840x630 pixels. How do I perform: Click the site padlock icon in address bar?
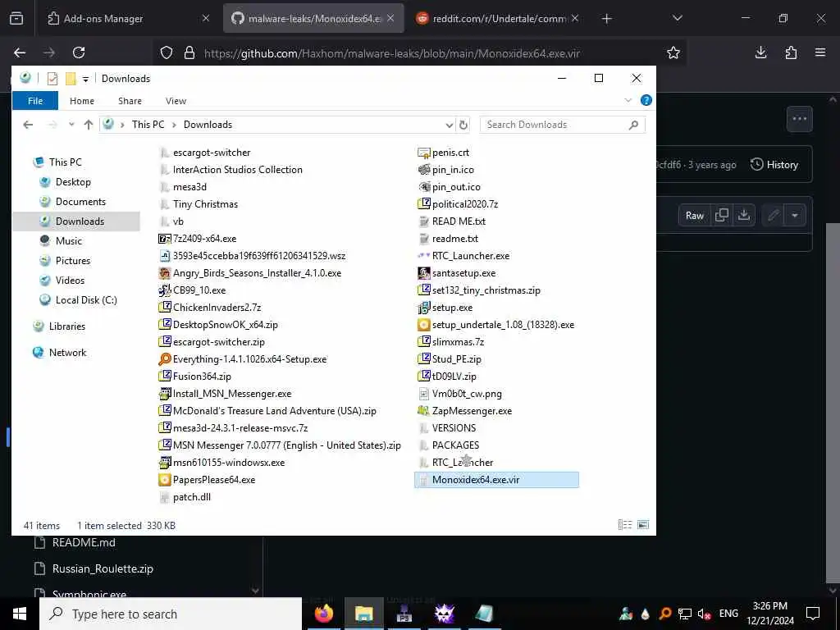point(189,53)
